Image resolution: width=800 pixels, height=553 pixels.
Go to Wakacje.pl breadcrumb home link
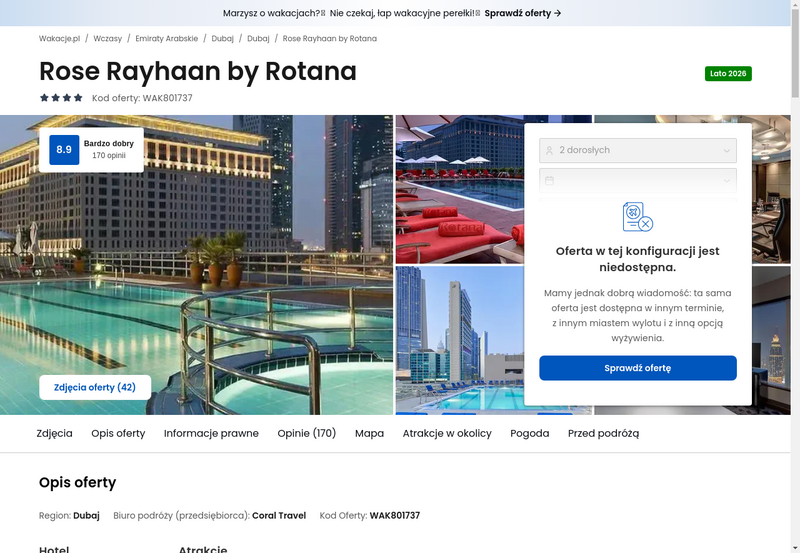coord(59,38)
